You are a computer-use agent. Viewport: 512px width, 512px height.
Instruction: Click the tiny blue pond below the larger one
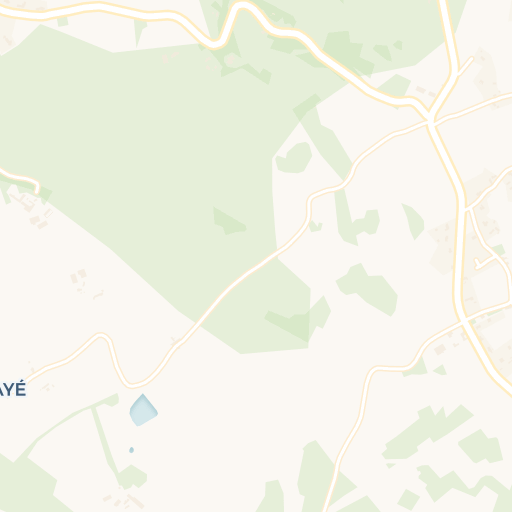point(131,450)
